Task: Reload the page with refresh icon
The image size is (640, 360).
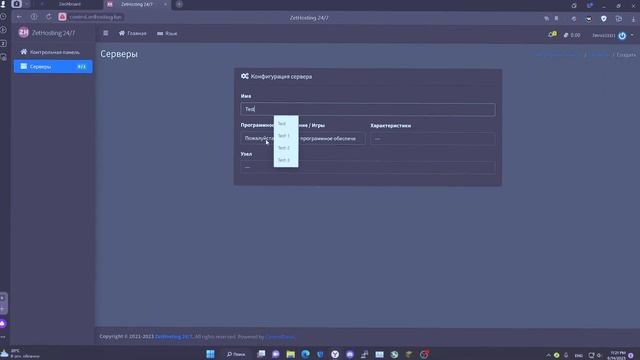Action: coord(49,17)
